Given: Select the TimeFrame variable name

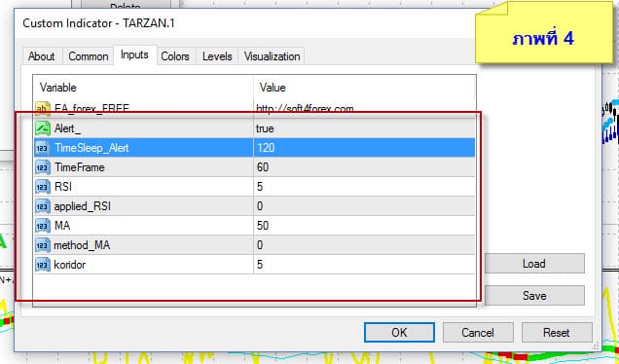Looking at the screenshot, I should tap(80, 167).
